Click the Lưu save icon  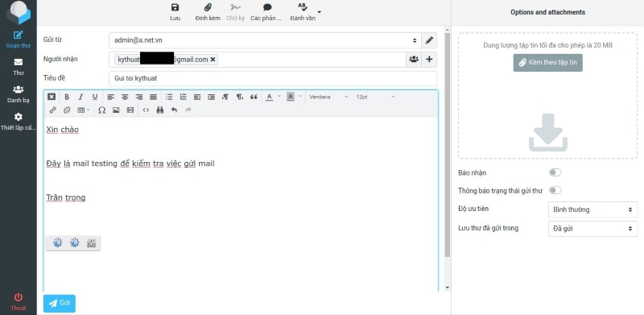(x=175, y=7)
